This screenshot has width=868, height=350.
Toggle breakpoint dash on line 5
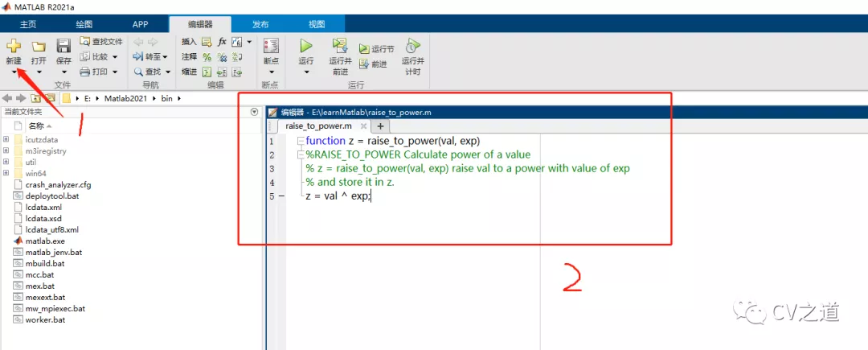(281, 196)
